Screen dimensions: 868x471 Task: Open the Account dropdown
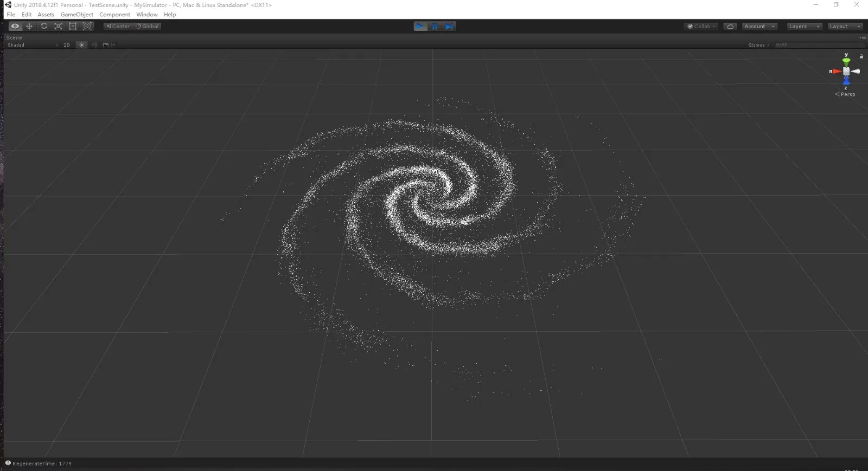(x=759, y=26)
